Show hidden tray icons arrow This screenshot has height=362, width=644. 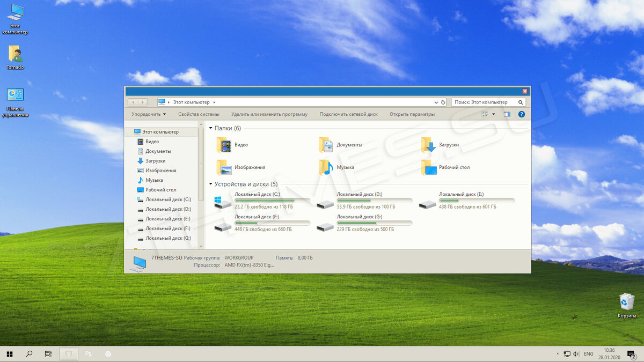click(x=558, y=354)
